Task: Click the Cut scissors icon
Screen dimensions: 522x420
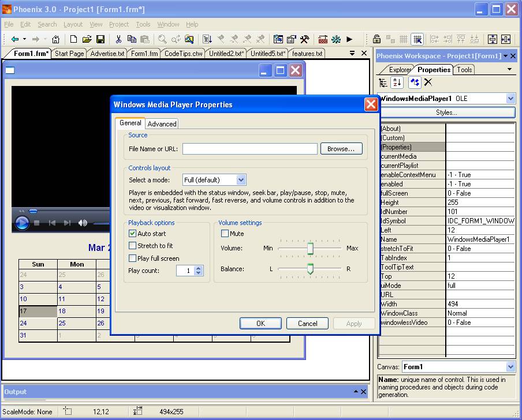Action: (118, 39)
